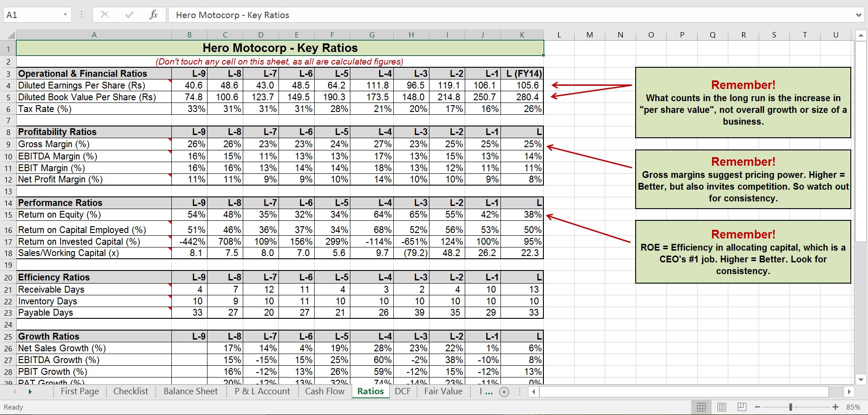Viewport: 868px width, 415px height.
Task: Click the Return on Equity (%) label
Action: [59, 214]
